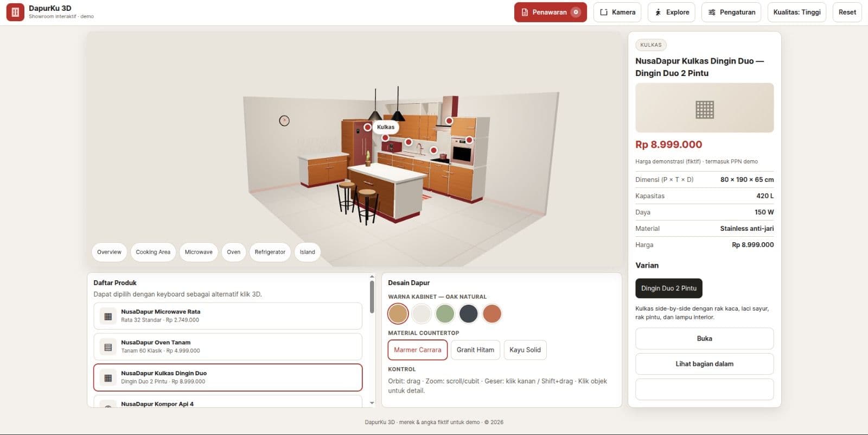Jump to the Oven camera view
The width and height of the screenshot is (868, 435).
[x=234, y=252]
